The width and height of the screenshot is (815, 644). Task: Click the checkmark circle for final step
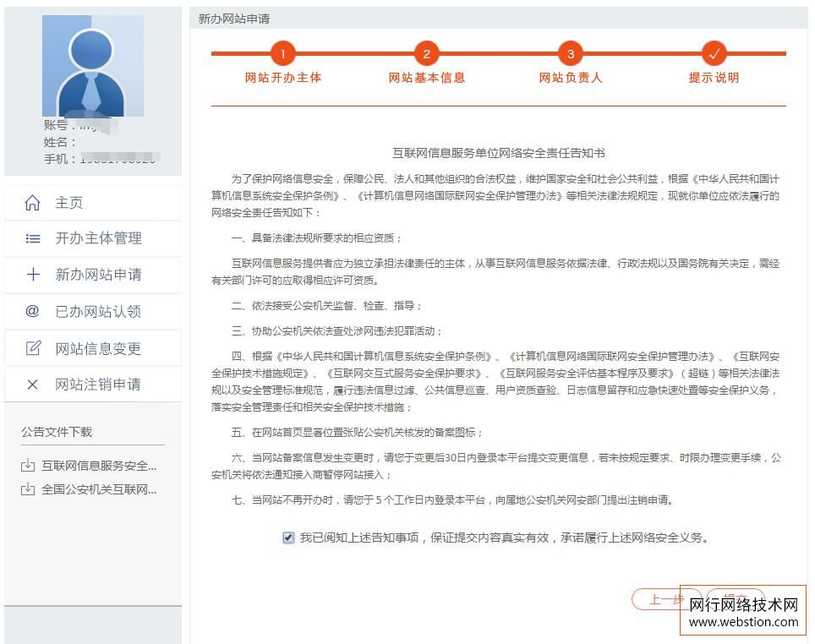coord(714,53)
